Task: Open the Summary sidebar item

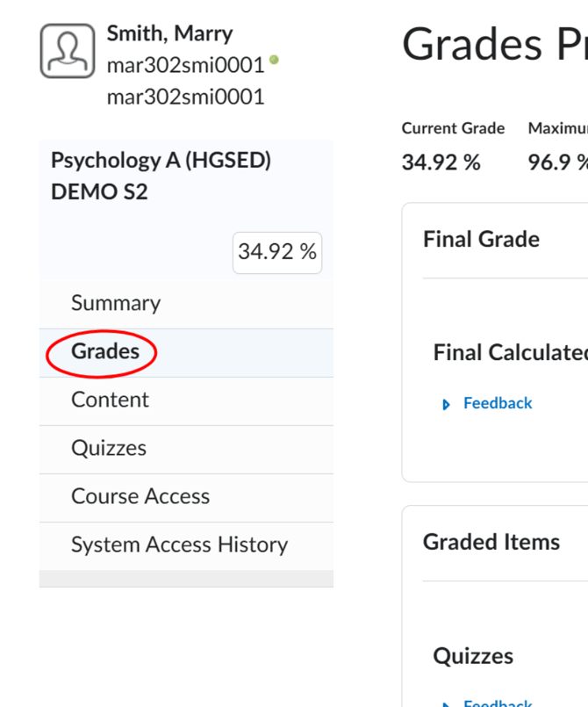Action: 186,304
